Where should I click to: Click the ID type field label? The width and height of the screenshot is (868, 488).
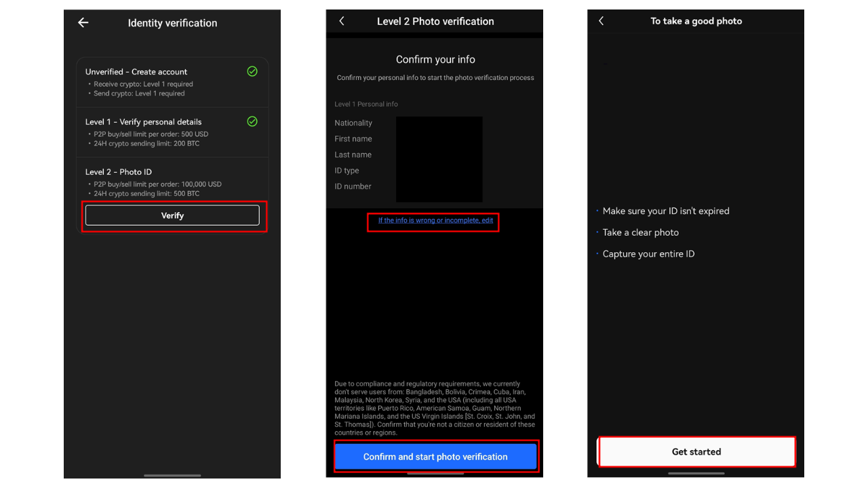pos(347,171)
